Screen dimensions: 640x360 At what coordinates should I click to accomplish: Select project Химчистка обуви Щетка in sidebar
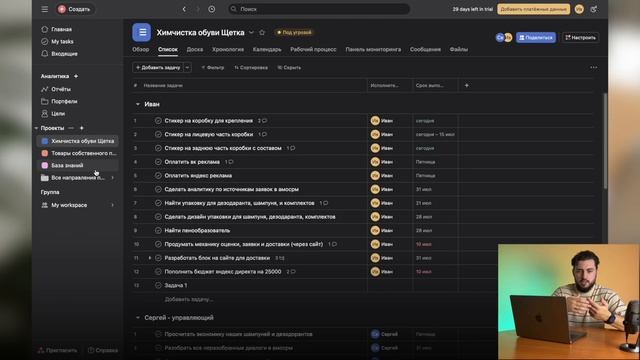78,141
